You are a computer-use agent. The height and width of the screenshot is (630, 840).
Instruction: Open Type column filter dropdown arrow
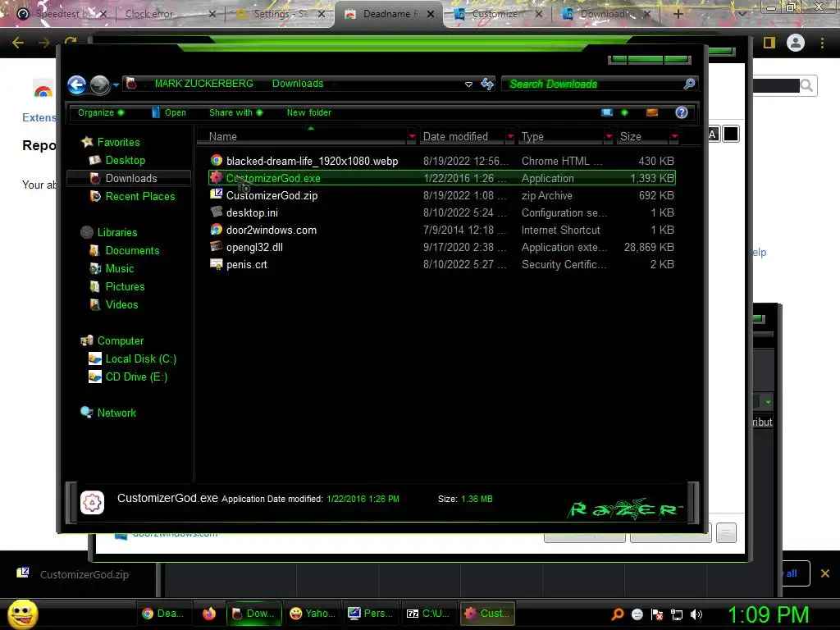click(x=609, y=137)
